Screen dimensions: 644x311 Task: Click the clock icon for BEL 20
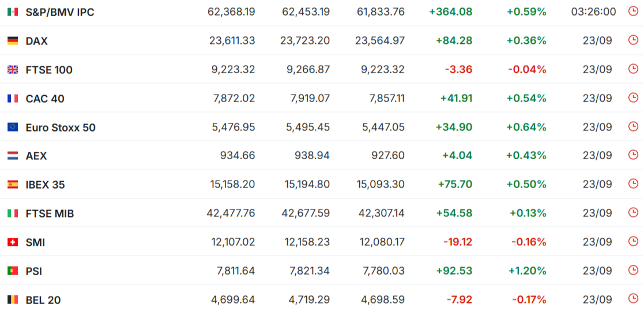[x=633, y=299]
